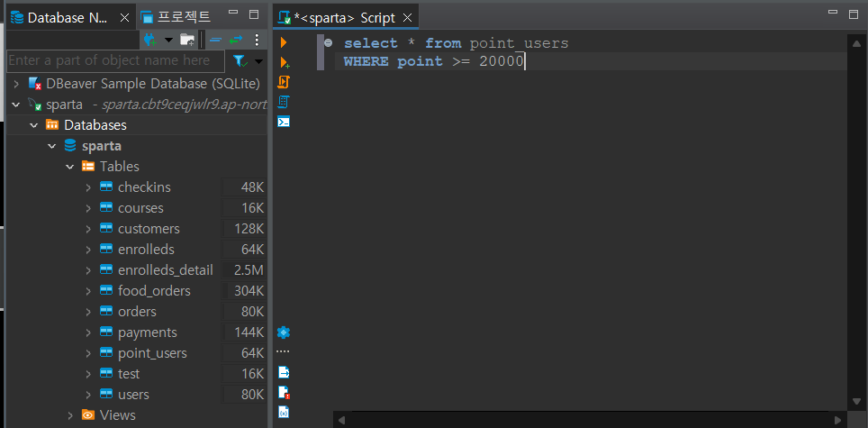
Task: Close the <sparta> Script tab
Action: coord(408,18)
